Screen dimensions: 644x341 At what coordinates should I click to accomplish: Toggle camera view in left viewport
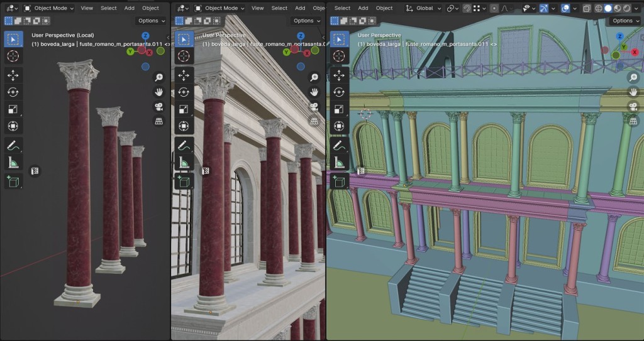coord(158,106)
